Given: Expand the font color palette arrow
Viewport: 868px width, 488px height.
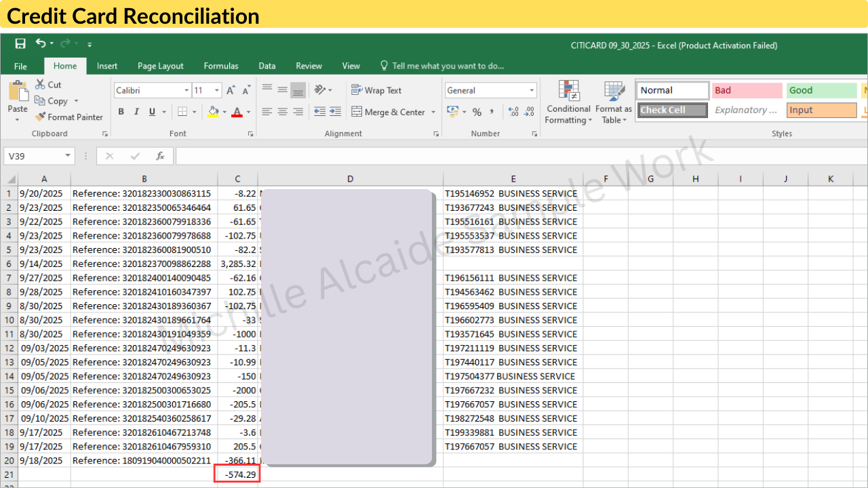Looking at the screenshot, I should 248,112.
